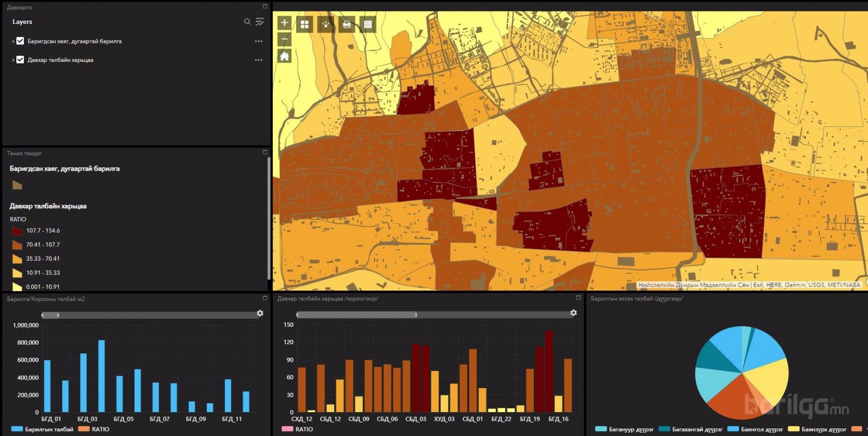
Task: Open more options for Баригдсан хаяг layer
Action: [x=259, y=41]
